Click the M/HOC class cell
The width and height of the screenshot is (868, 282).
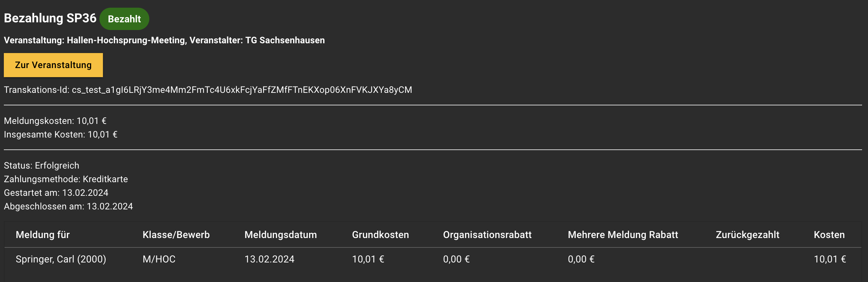159,259
